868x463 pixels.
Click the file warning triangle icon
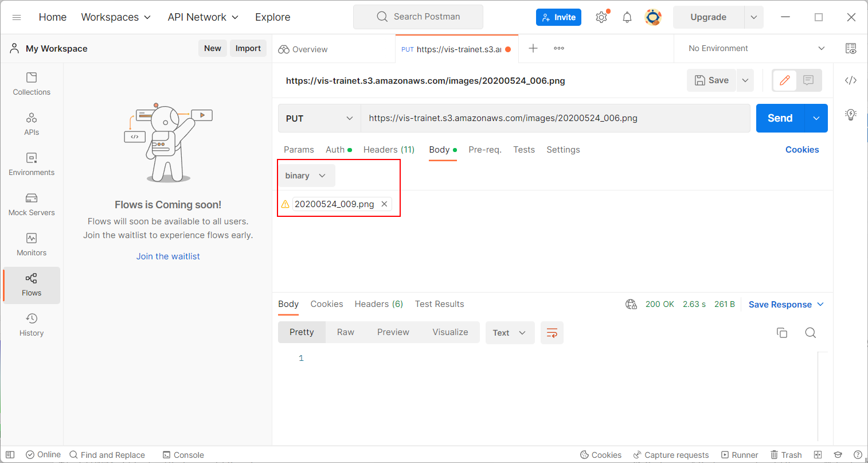coord(285,204)
